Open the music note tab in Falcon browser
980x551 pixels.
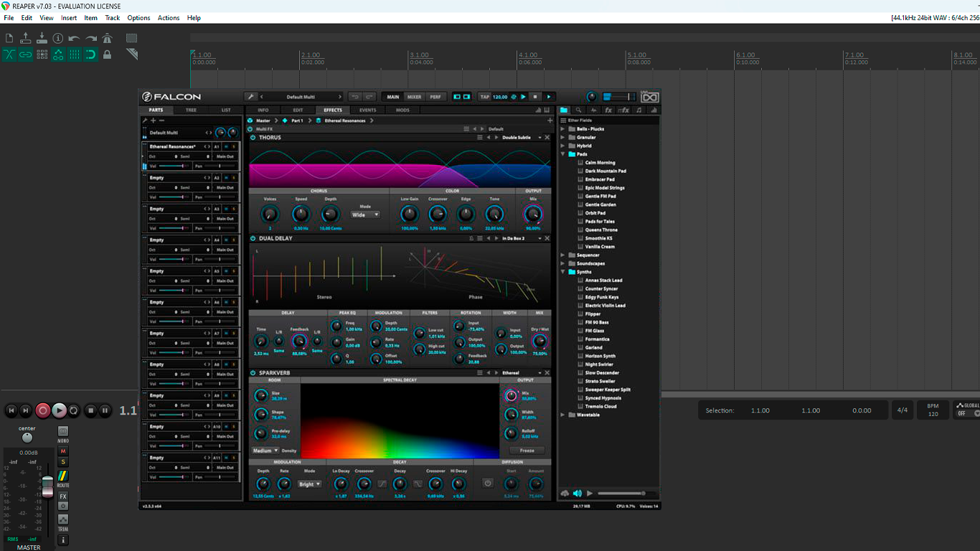pos(639,110)
